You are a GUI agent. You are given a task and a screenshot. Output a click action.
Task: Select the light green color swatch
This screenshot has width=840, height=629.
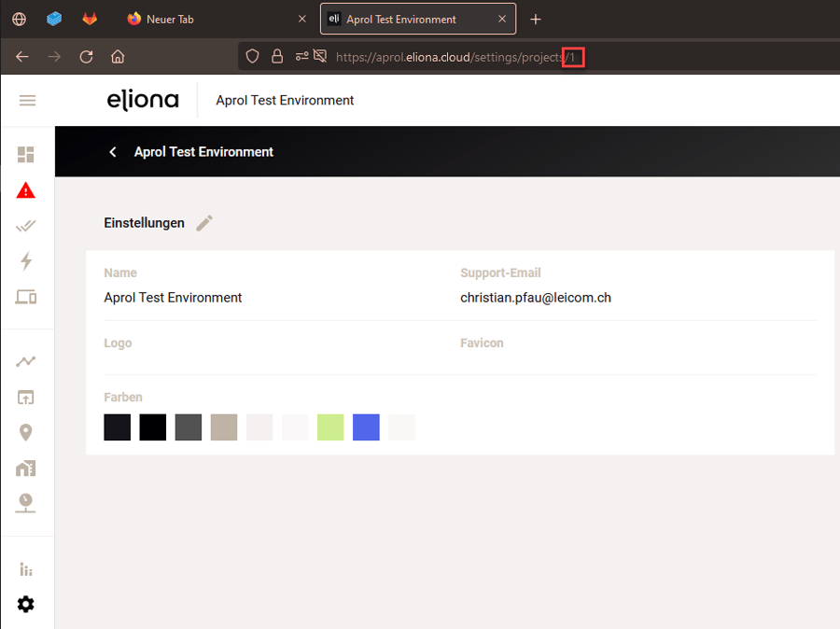click(x=330, y=427)
